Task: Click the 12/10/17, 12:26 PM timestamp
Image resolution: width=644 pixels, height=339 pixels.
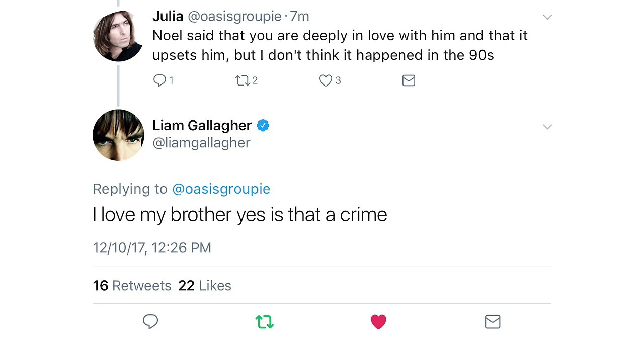Action: [152, 248]
